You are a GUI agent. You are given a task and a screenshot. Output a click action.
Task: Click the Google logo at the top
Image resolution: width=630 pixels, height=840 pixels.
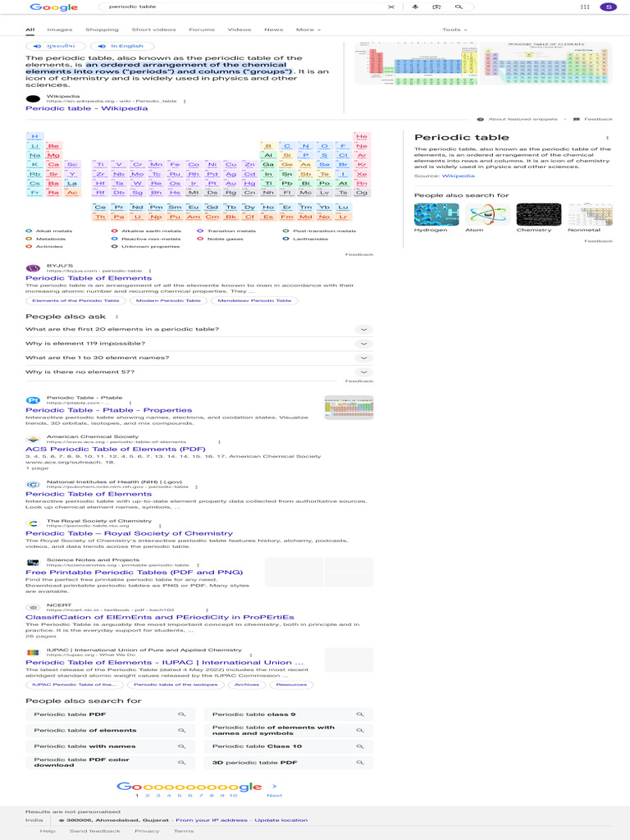[53, 7]
